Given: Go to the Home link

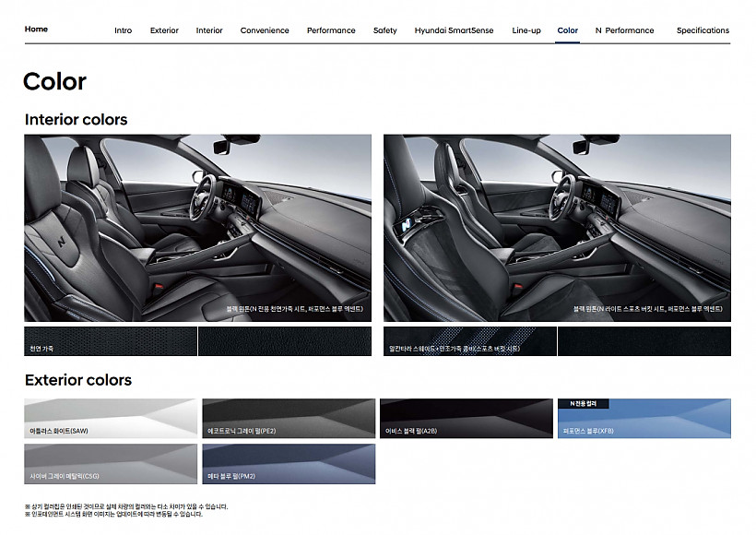Looking at the screenshot, I should coord(36,29).
